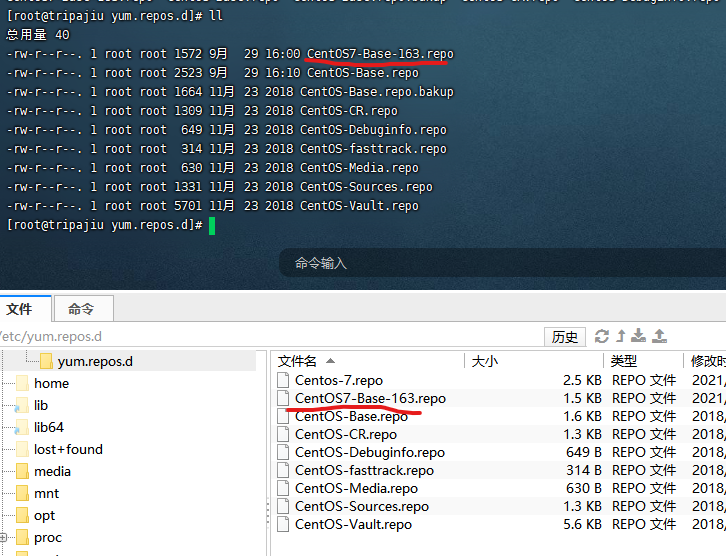Image resolution: width=726 pixels, height=556 pixels.
Task: Click the upload icon in file toolbar
Action: click(659, 336)
